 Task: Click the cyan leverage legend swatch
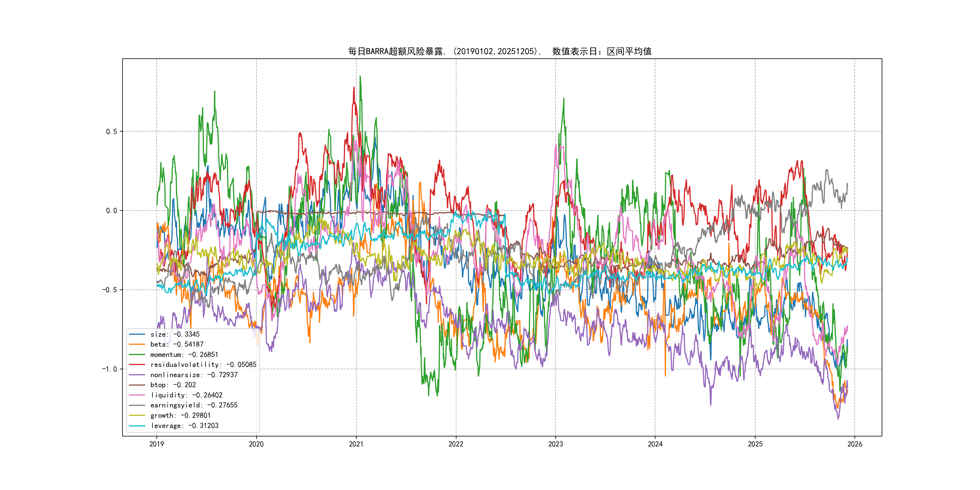(x=137, y=426)
